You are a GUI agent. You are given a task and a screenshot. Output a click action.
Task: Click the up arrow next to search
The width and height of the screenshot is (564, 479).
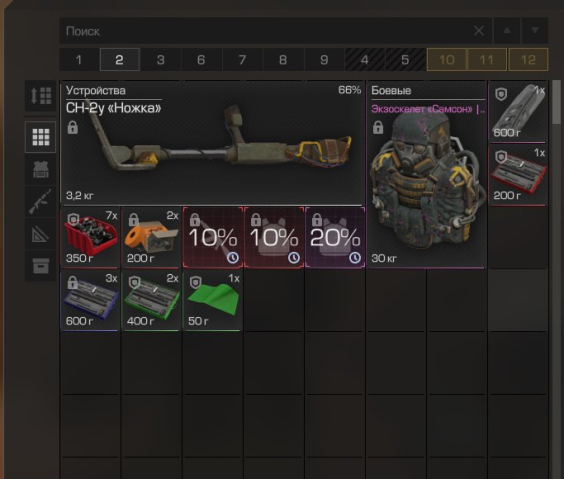click(507, 31)
